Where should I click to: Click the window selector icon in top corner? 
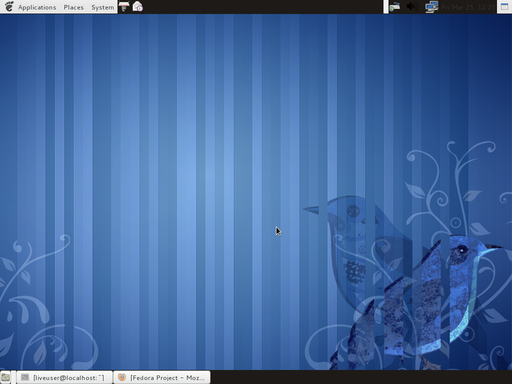coord(504,7)
